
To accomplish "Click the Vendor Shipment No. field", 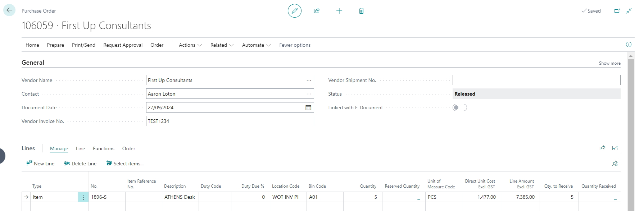I will (536, 80).
